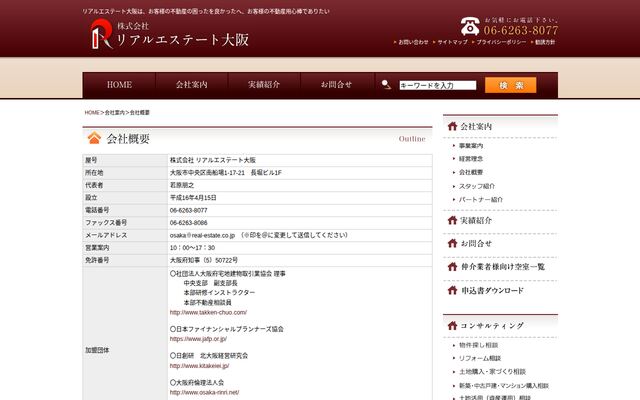Open 事業案内 in the sidebar
This screenshot has width=640, height=400.
coord(471,146)
